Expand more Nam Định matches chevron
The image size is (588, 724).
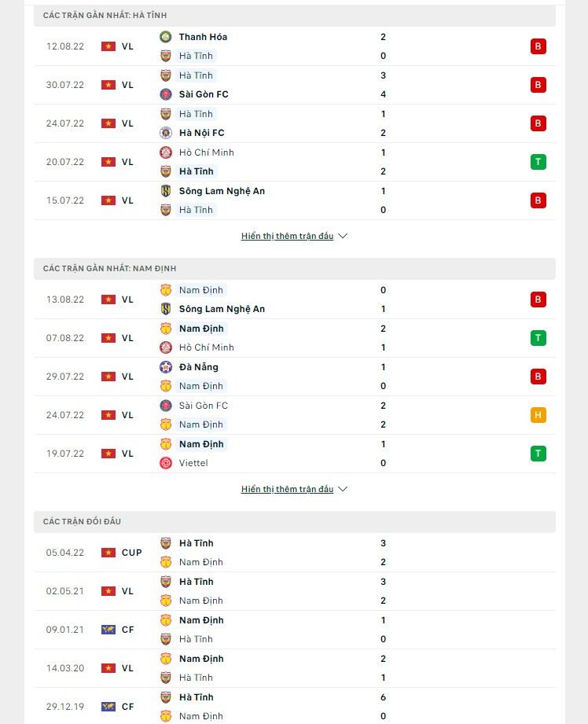343,489
